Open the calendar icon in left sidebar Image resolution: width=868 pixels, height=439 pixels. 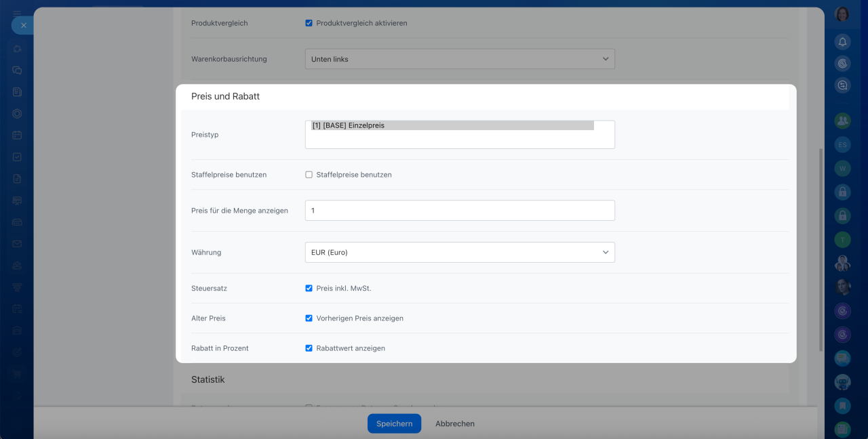pos(17,135)
